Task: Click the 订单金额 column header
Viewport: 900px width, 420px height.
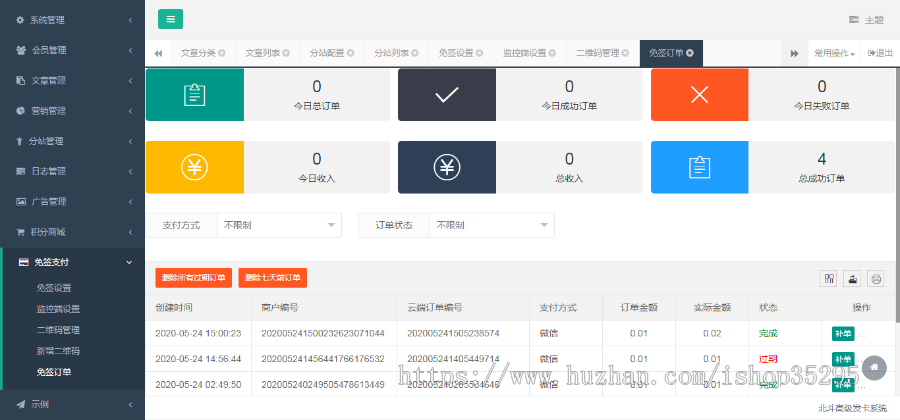Action: coord(639,308)
